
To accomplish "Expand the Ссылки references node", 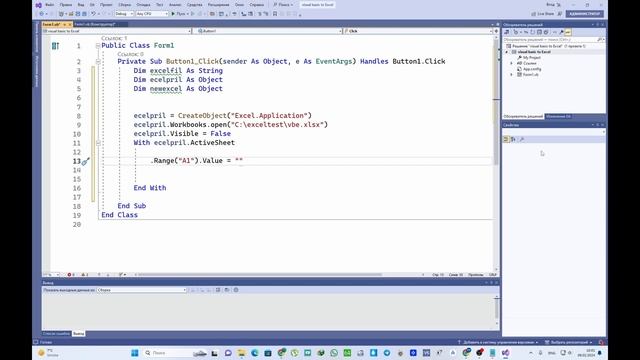I will point(511,63).
